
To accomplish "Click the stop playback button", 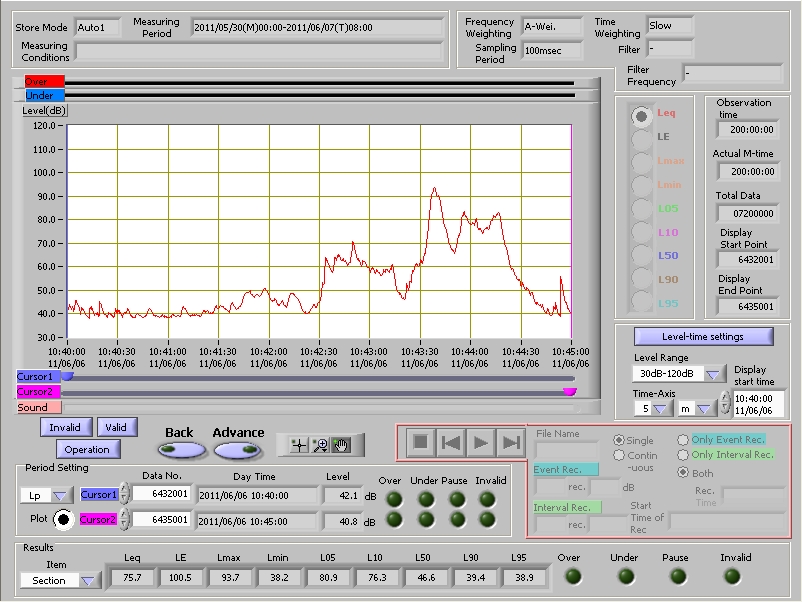I will pos(420,442).
